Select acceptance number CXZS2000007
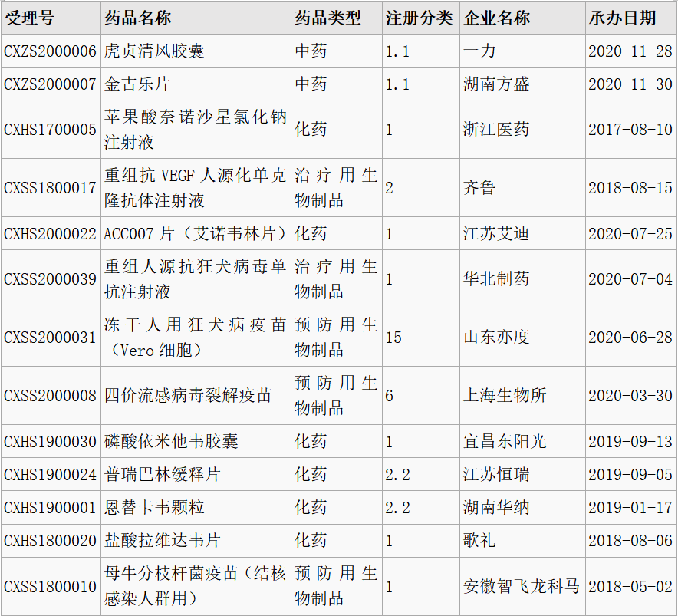The width and height of the screenshot is (678, 616). click(50, 84)
